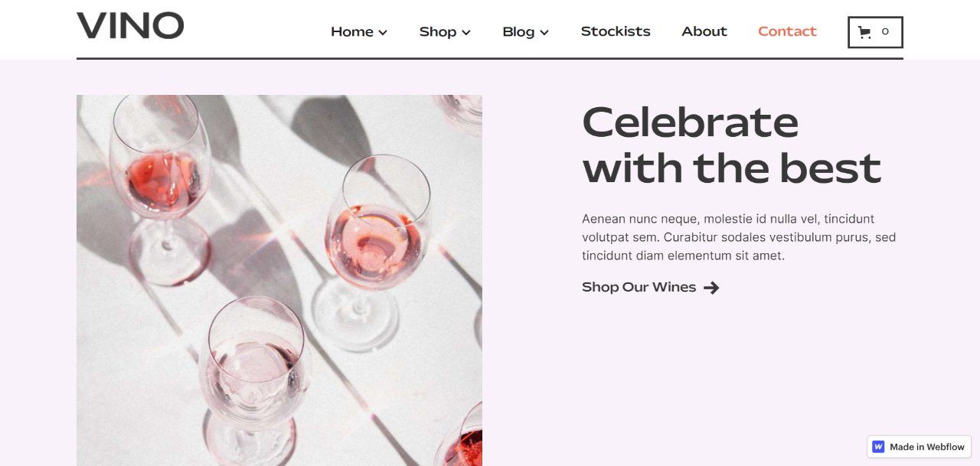This screenshot has height=466, width=980.
Task: Click the highlighted Contact nav item
Action: pyautogui.click(x=787, y=31)
